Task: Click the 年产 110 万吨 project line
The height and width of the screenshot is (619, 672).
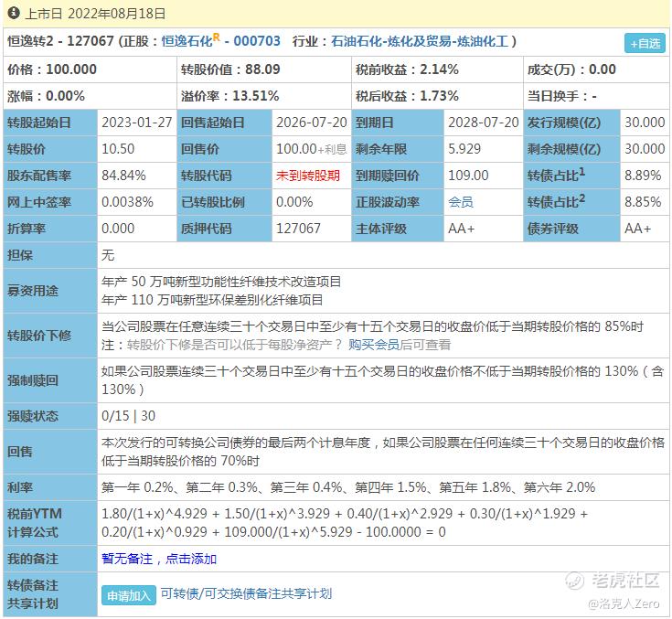Action: tap(212, 300)
